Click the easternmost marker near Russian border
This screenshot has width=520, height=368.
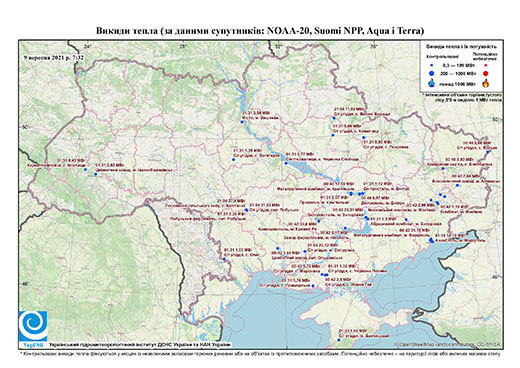coord(487,152)
